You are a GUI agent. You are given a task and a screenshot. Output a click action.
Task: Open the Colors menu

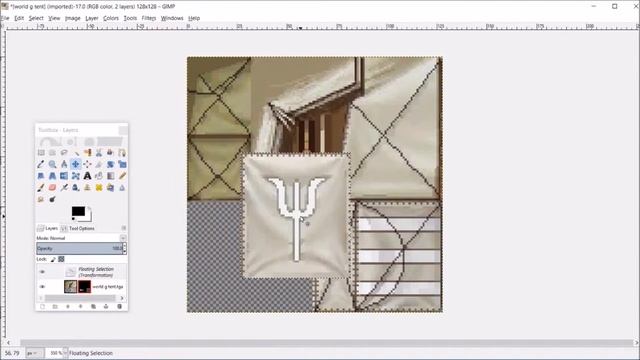click(111, 18)
